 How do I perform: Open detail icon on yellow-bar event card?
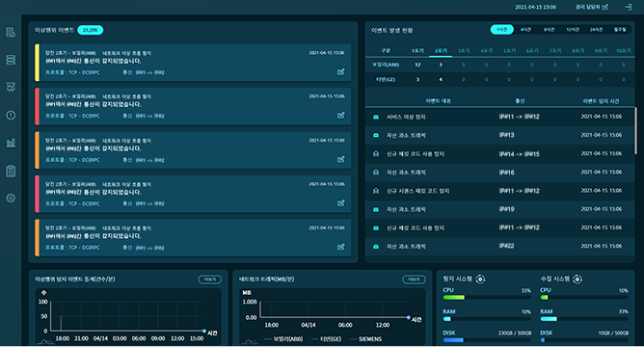point(341,72)
